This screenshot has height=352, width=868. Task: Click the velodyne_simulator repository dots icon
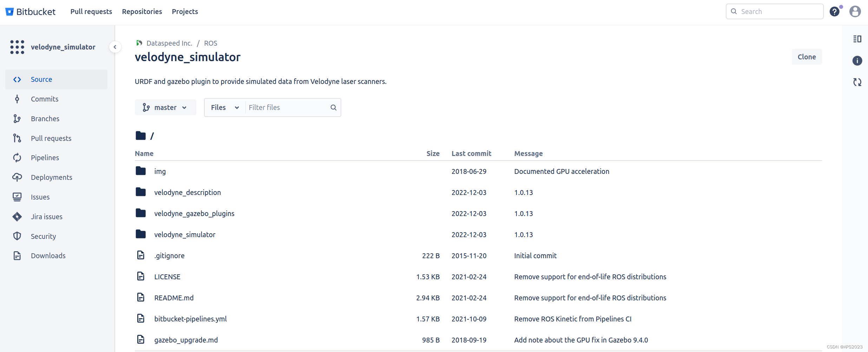tap(17, 47)
